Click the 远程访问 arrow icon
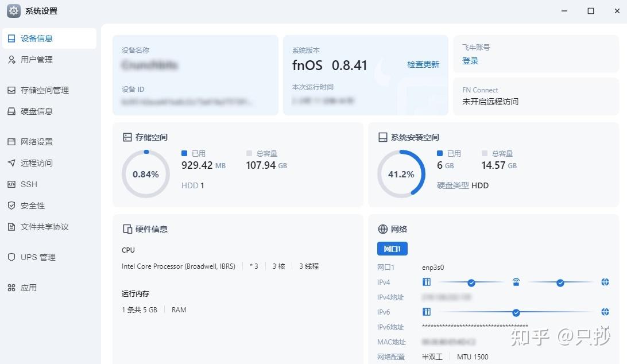Viewport: 627px width, 364px height. pos(11,163)
